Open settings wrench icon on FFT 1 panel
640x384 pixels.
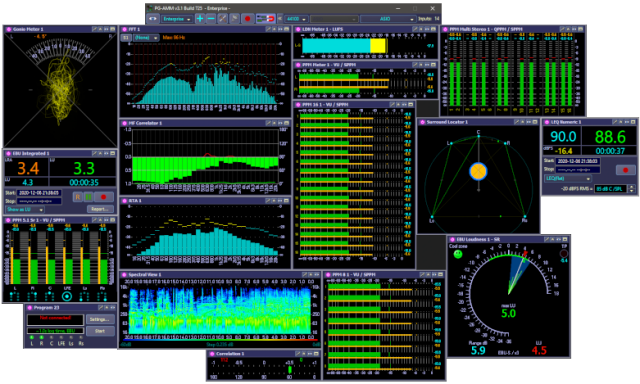click(x=268, y=29)
